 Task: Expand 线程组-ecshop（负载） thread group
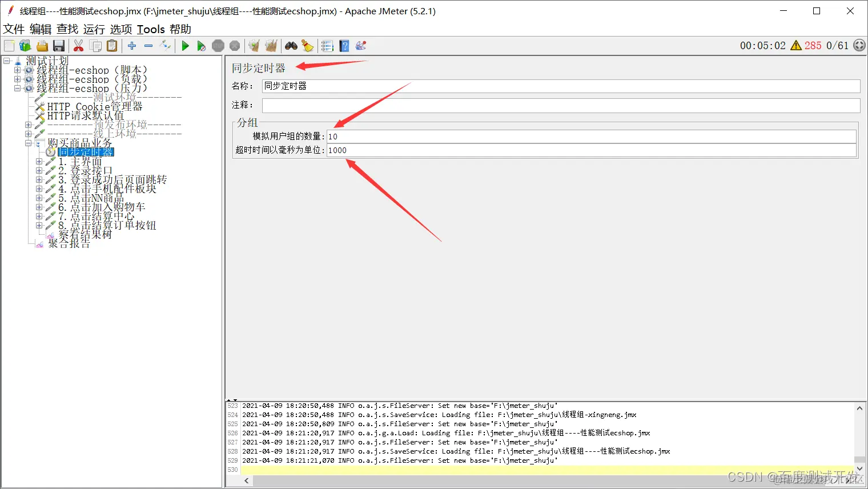click(17, 79)
